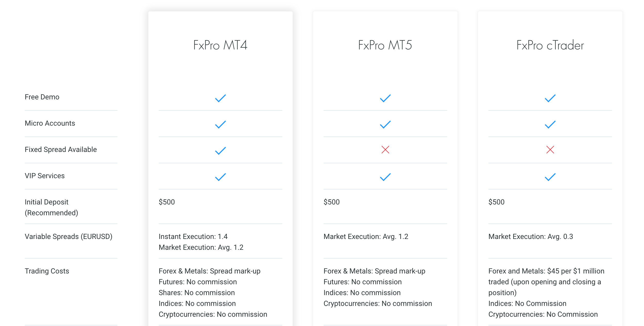
Task: Click the Free Demo checkmark under FxPro MT5
Action: pyautogui.click(x=385, y=98)
